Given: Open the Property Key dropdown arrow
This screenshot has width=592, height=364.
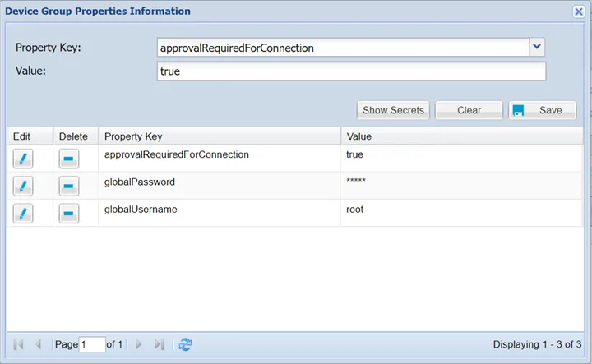Looking at the screenshot, I should (537, 47).
